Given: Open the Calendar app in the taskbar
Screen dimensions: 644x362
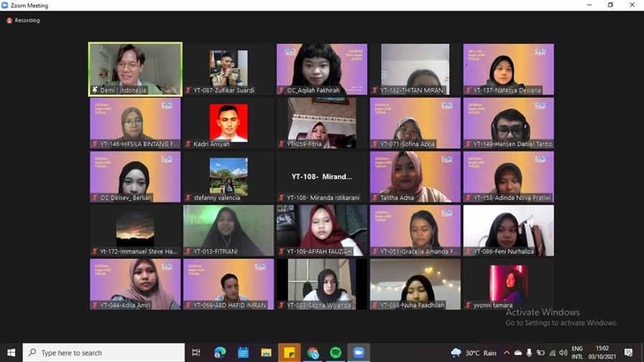Looking at the screenshot, I should (x=243, y=353).
